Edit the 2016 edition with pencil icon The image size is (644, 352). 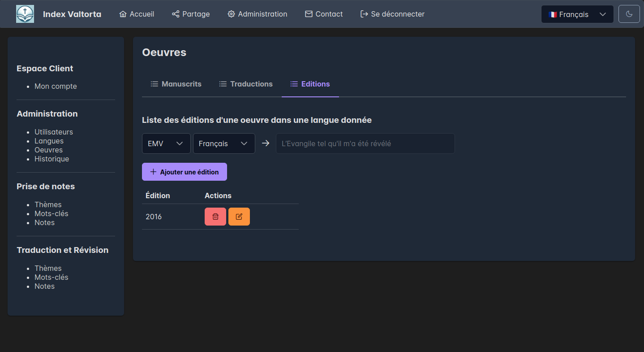pos(239,217)
